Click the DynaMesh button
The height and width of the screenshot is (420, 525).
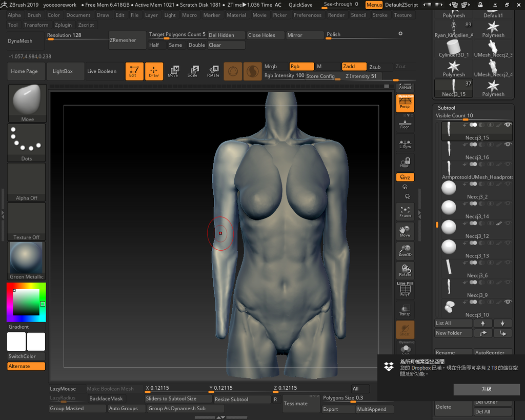click(x=26, y=41)
